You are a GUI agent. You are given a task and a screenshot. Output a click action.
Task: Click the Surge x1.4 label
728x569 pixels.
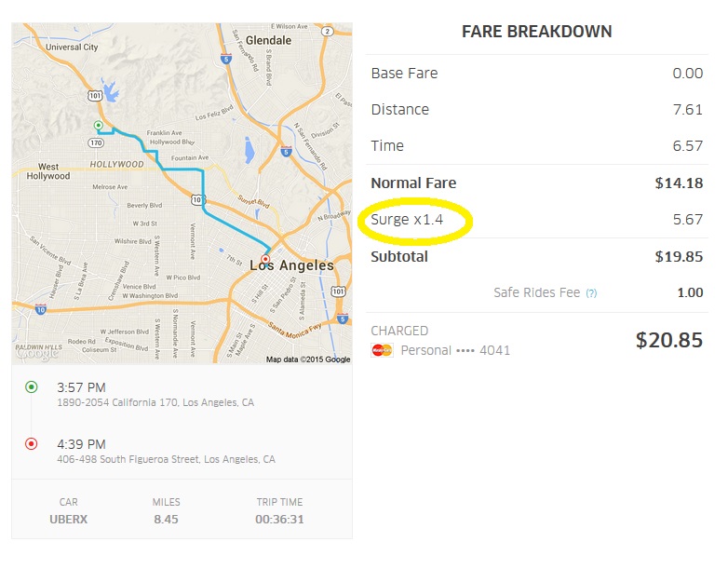coord(406,220)
